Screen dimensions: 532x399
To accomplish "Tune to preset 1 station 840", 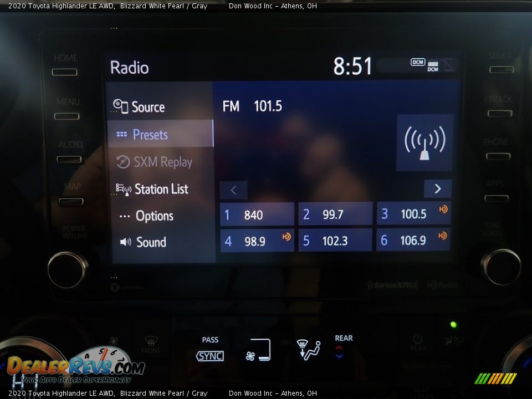I will (x=257, y=214).
